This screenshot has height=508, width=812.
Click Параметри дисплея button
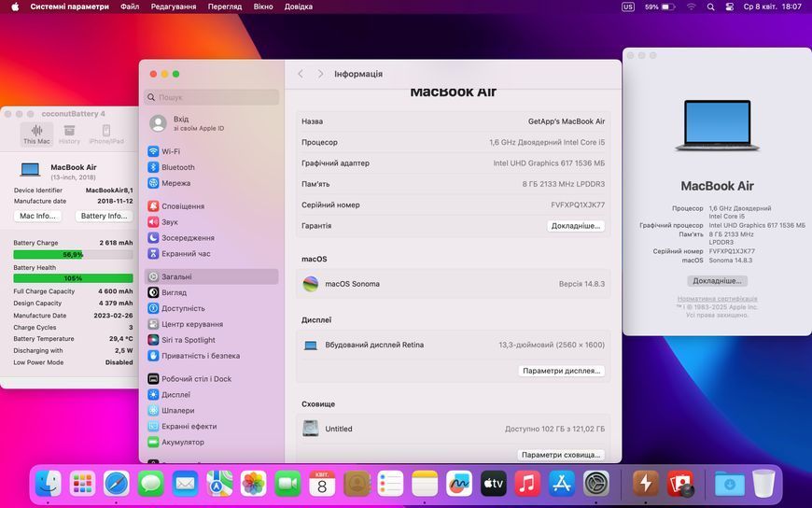pyautogui.click(x=561, y=371)
